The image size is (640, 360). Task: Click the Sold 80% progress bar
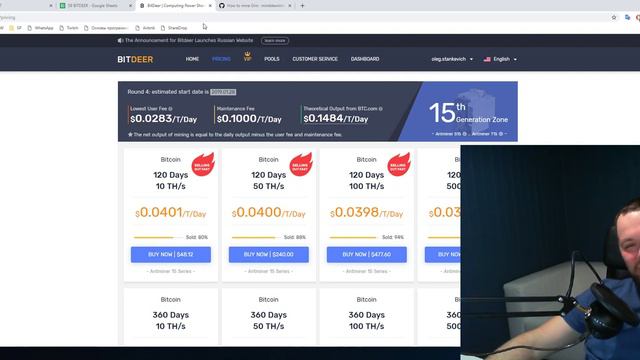pyautogui.click(x=158, y=237)
